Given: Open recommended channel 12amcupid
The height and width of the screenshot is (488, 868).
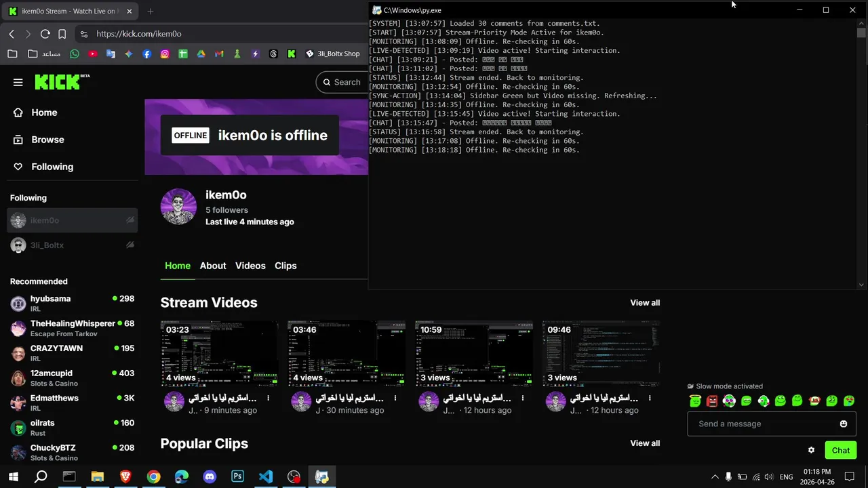Looking at the screenshot, I should (72, 378).
